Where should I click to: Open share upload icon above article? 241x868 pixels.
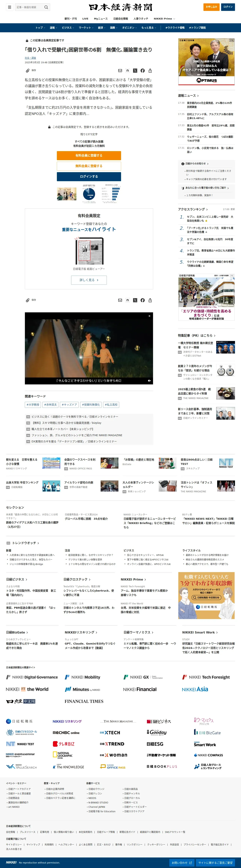click(150, 70)
